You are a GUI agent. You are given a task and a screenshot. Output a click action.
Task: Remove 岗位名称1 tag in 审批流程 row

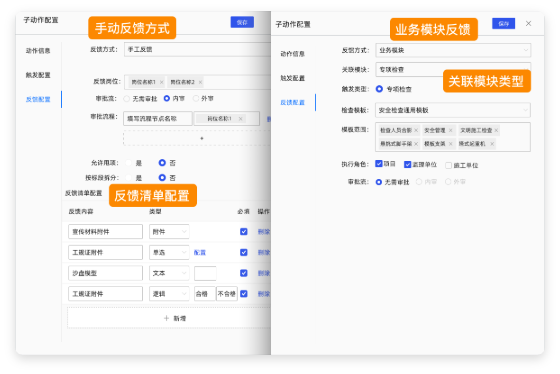click(x=240, y=119)
